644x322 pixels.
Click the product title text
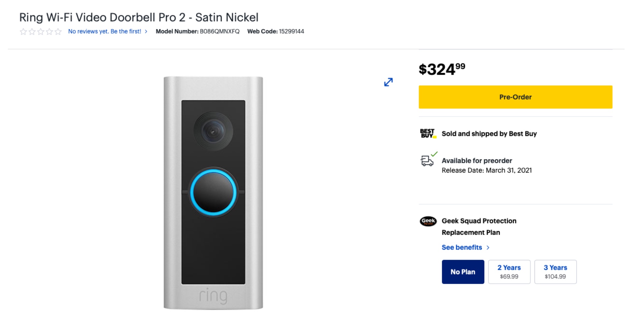pos(138,17)
